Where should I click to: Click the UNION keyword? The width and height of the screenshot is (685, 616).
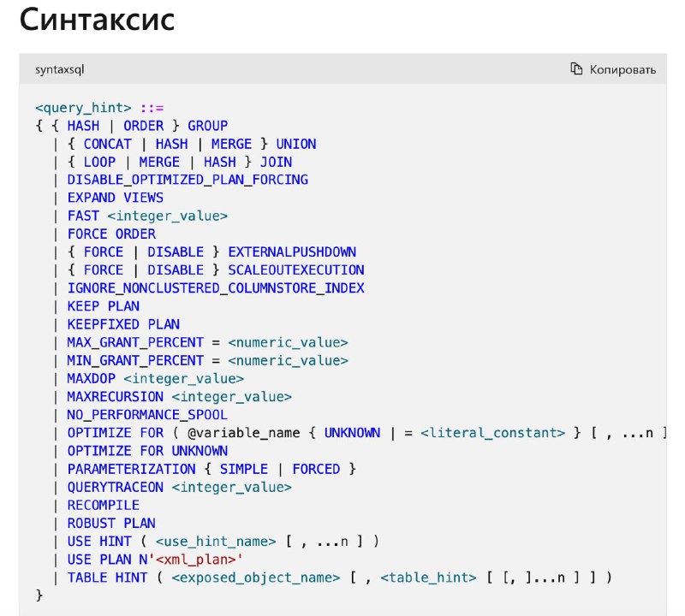click(x=296, y=144)
